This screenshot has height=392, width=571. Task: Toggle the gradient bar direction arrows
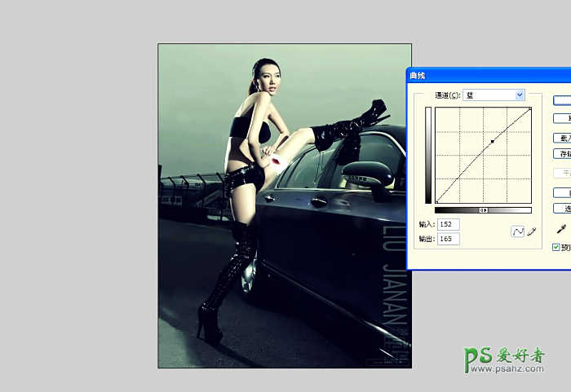click(483, 210)
